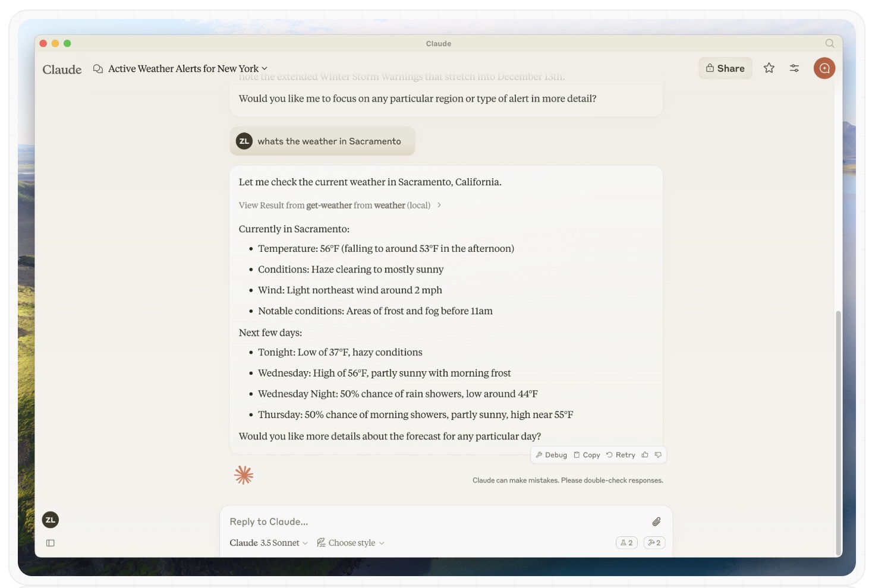Open the Claude 3.5 Sonnet model dropdown
Viewport: 869px width, 588px height.
point(269,543)
